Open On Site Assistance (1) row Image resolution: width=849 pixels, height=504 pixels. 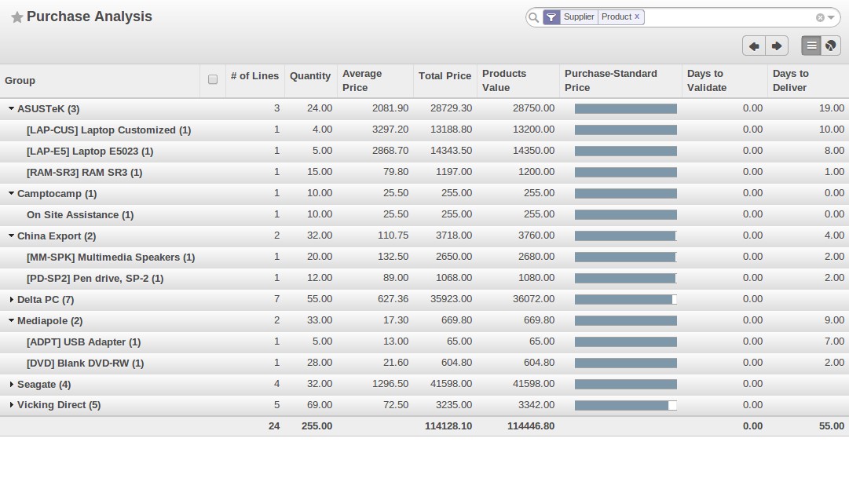pos(424,215)
